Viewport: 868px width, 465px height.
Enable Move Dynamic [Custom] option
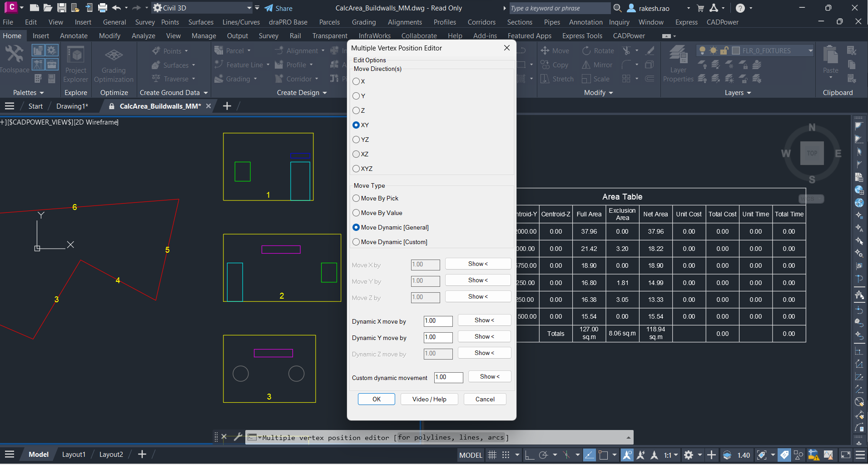(356, 242)
